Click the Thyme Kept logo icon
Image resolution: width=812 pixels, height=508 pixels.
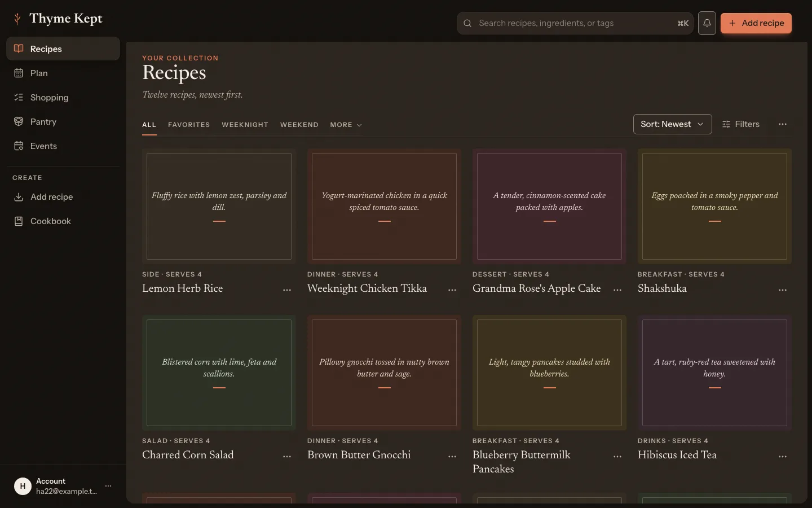tap(17, 19)
